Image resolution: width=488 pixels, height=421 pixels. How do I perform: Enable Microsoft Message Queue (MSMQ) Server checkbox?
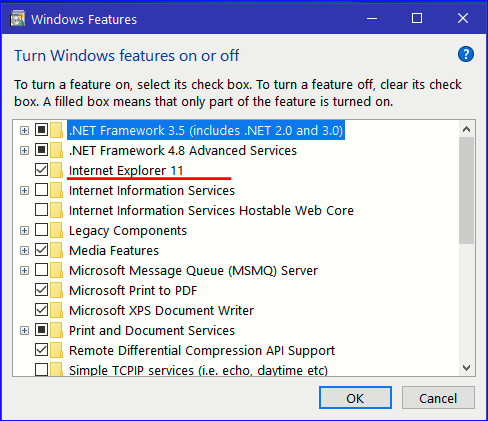[41, 270]
